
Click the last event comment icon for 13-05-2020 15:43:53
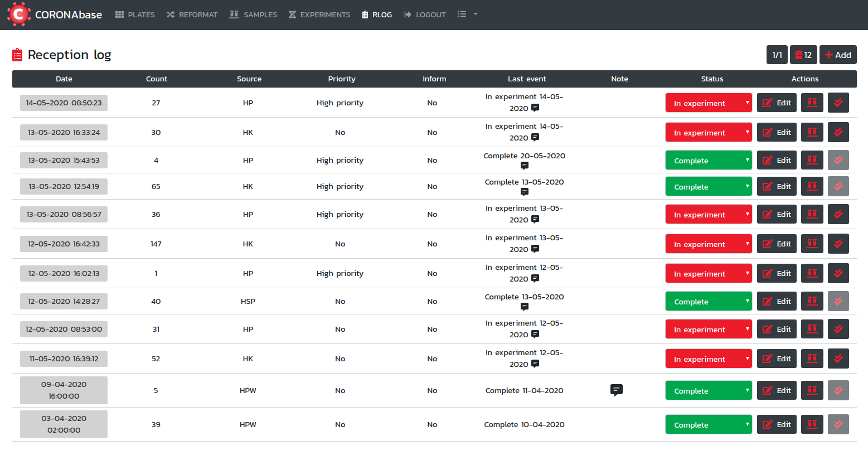click(x=524, y=166)
